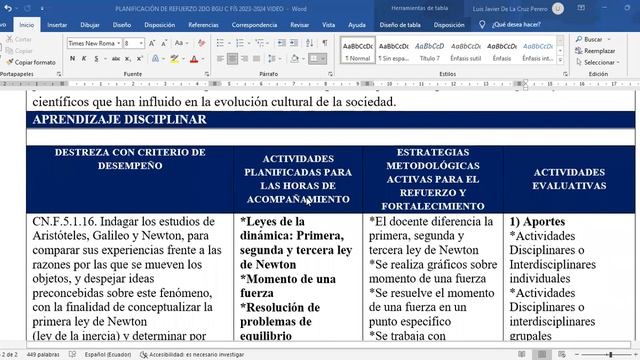Open the font name dropdown
The image size is (640, 360).
pos(118,43)
